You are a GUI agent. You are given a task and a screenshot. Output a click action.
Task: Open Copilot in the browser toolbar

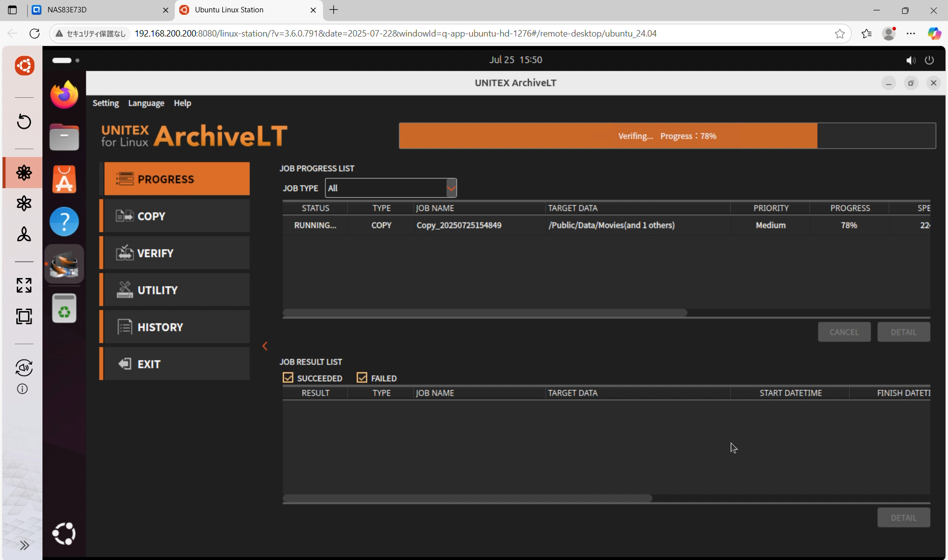934,33
